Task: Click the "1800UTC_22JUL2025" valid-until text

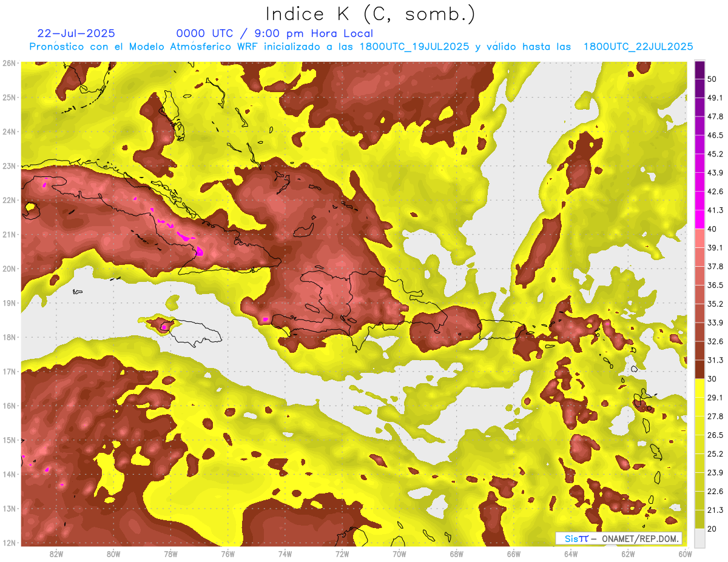Action: (638, 47)
